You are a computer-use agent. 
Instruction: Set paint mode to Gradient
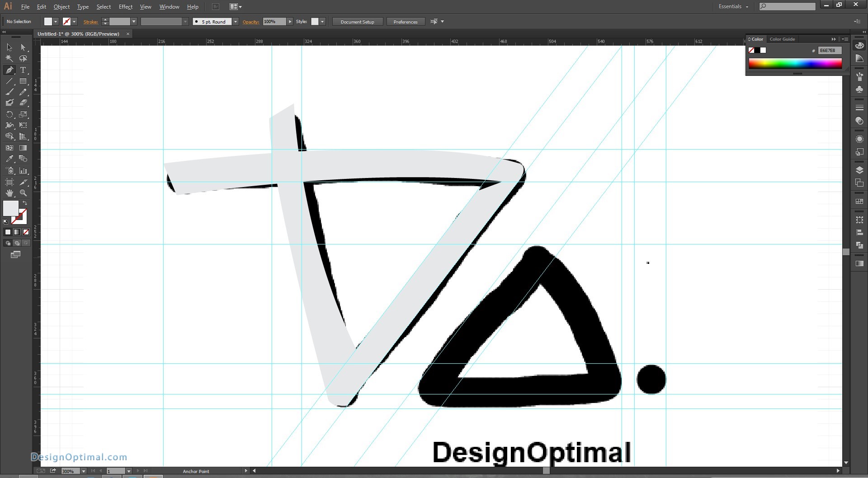tap(17, 232)
